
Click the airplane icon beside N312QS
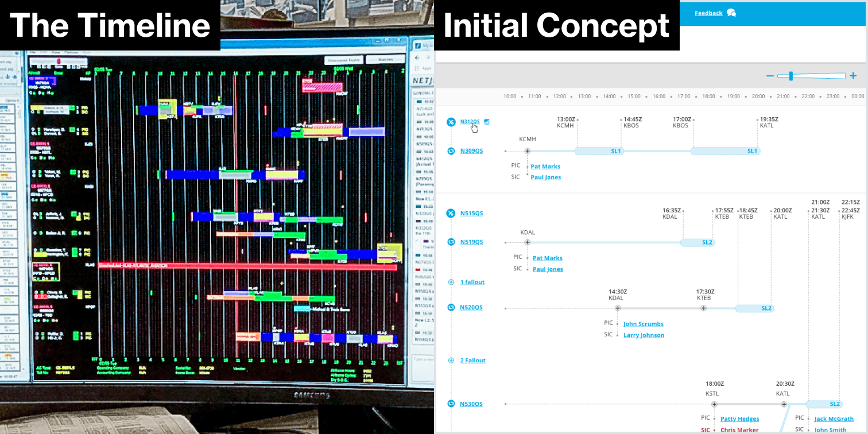pyautogui.click(x=451, y=122)
